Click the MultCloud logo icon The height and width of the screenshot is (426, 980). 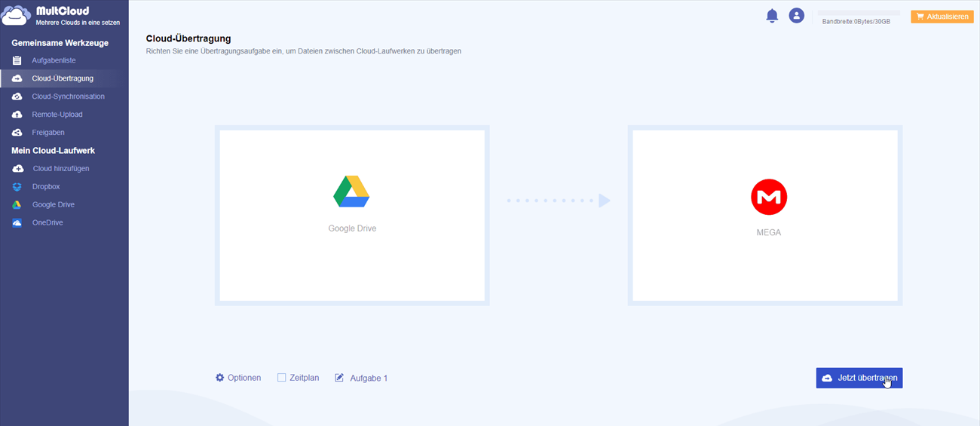(x=16, y=16)
